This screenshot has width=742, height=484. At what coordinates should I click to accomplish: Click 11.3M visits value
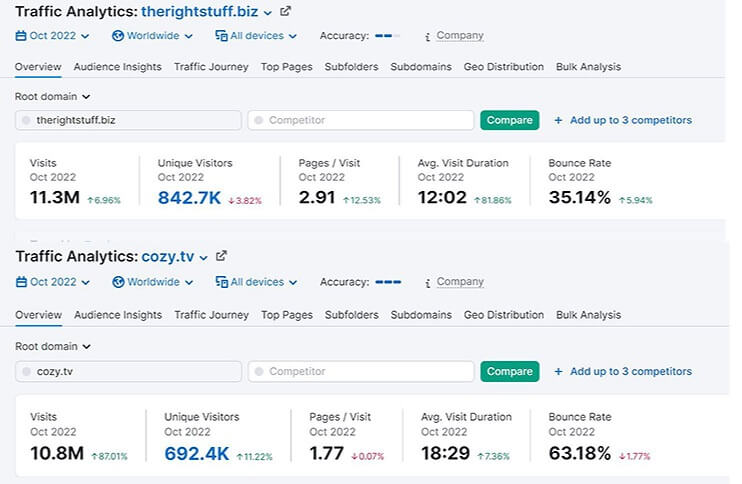point(54,197)
